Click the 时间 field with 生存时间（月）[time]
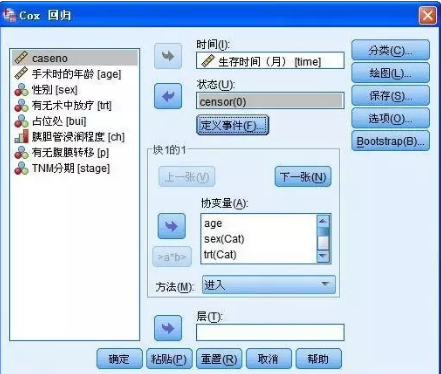Image resolution: width=441 pixels, height=374 pixels. click(x=270, y=60)
